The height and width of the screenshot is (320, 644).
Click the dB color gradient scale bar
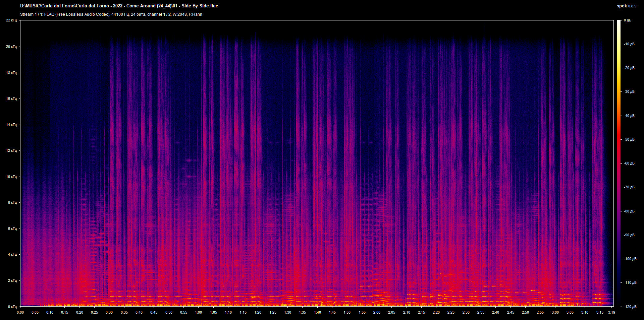[x=619, y=163]
